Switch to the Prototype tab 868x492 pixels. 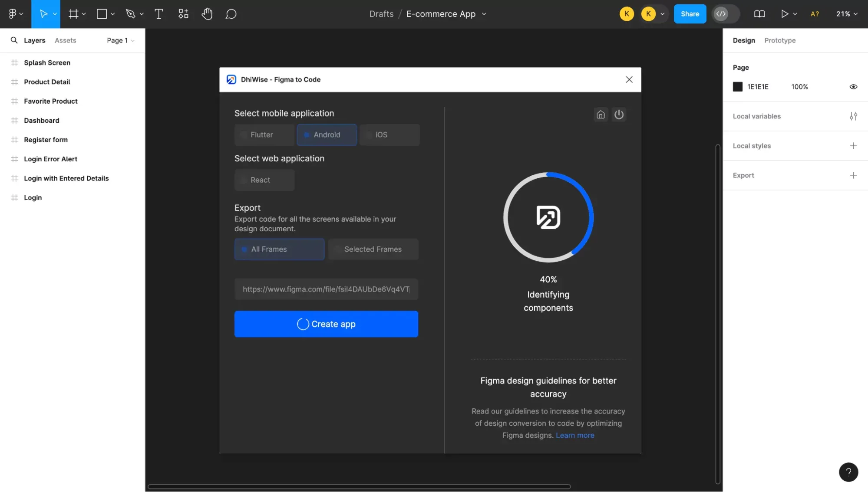pyautogui.click(x=780, y=40)
